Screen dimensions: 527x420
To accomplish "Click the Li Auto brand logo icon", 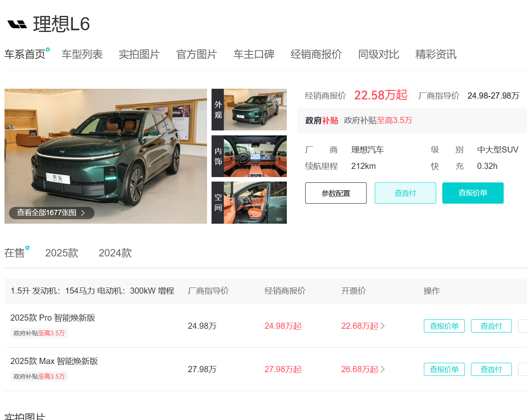I will coord(17,25).
